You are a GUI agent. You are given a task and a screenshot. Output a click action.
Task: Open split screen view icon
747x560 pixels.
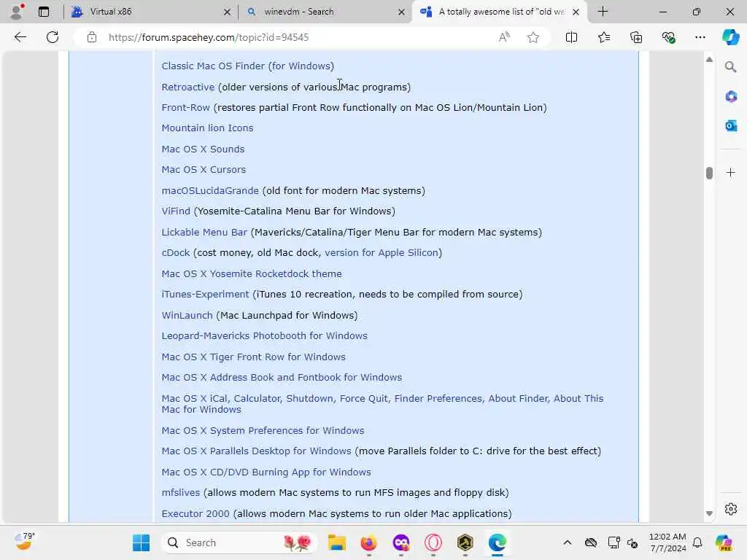coord(571,37)
